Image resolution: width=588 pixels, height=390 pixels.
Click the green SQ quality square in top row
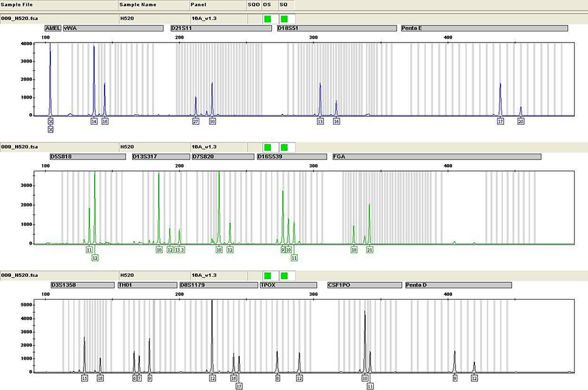point(284,18)
